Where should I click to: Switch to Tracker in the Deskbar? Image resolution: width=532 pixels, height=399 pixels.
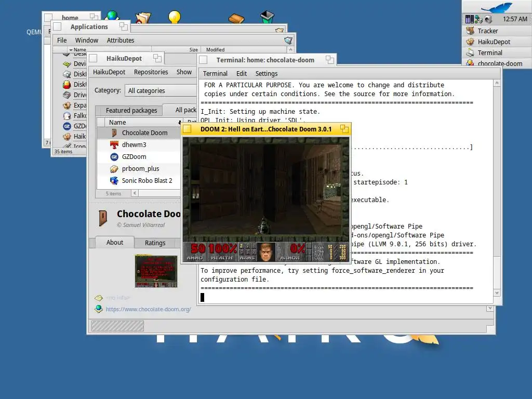coord(497,31)
